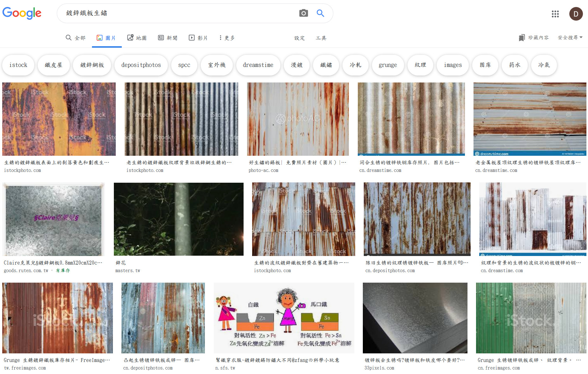Viewport: 588px width, 374px height.
Task: Filter by the dreamstime chip
Action: [x=258, y=65]
